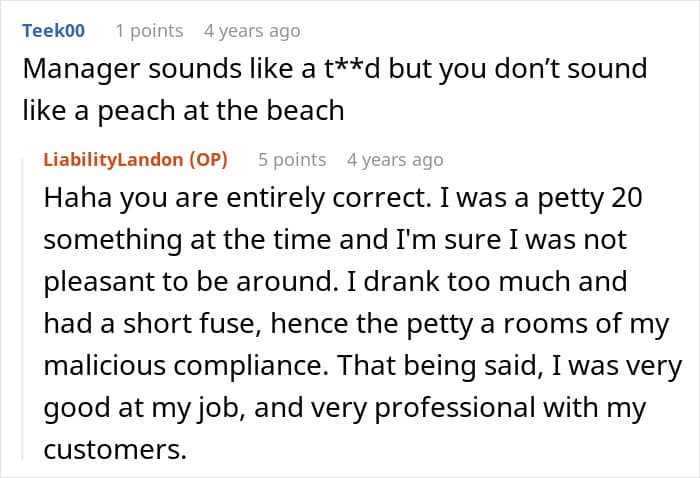Click the word professional in reply
The height and width of the screenshot is (478, 700).
tap(455, 408)
